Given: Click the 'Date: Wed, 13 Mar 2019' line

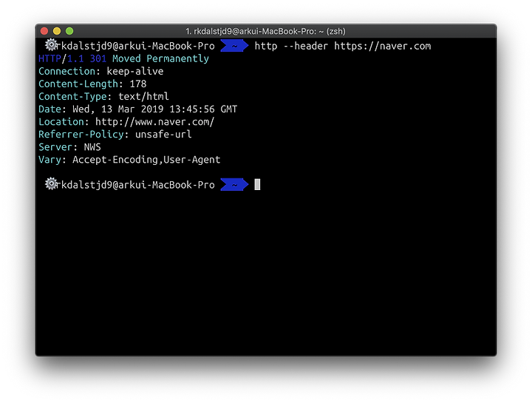Looking at the screenshot, I should (x=137, y=109).
